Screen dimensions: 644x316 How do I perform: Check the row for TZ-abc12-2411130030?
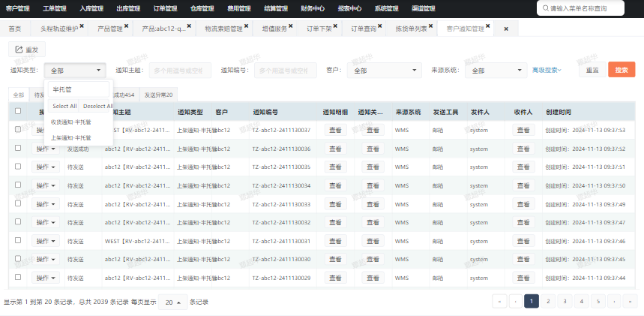tap(18, 258)
